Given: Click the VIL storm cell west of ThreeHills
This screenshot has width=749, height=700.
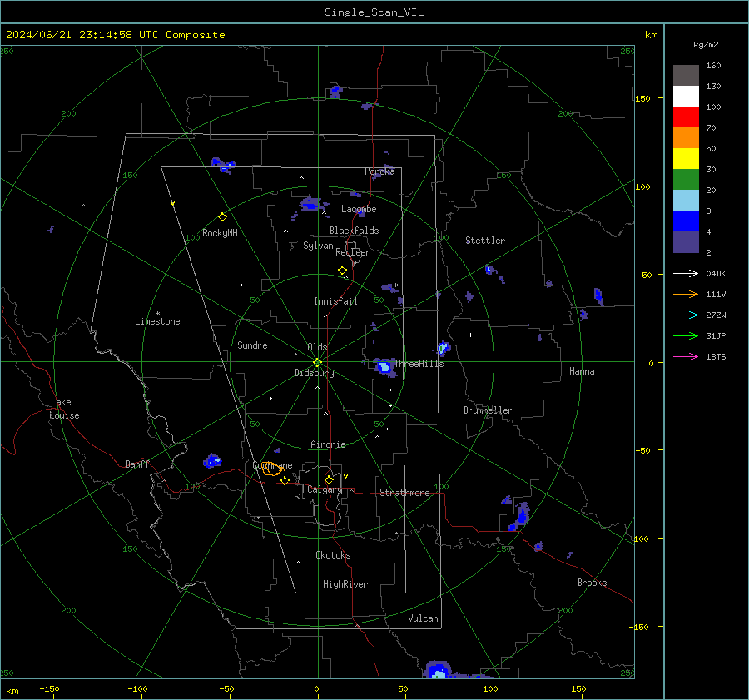Looking at the screenshot, I should pyautogui.click(x=384, y=367).
